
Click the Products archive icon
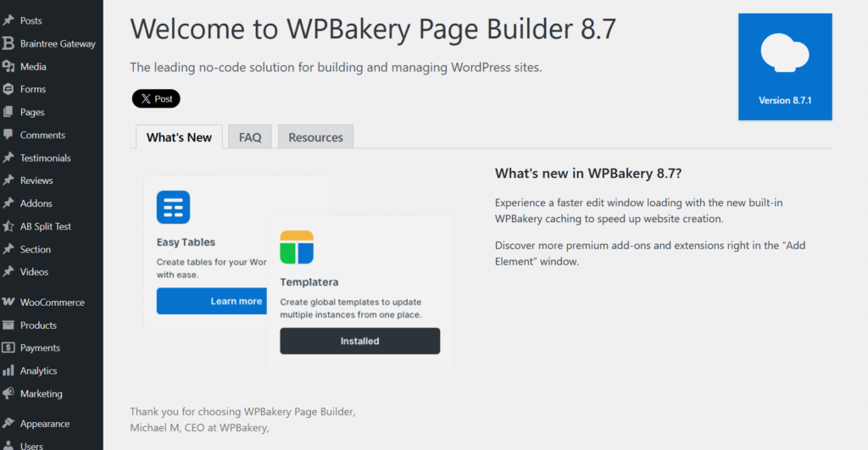(8, 325)
